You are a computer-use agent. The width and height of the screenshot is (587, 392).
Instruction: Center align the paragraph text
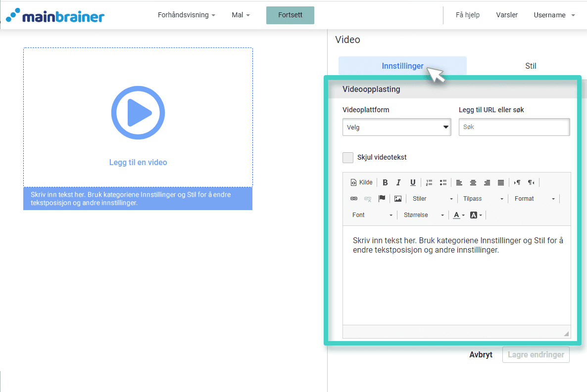click(473, 182)
